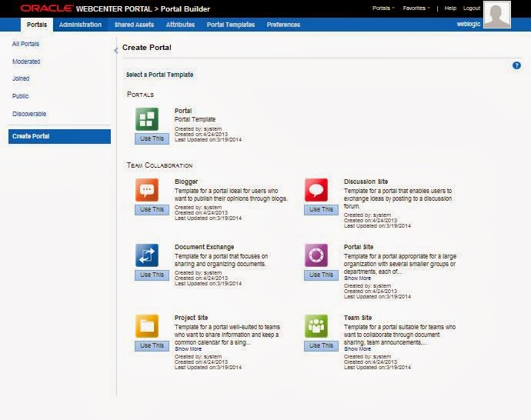Click the Blogger template title
The height and width of the screenshot is (420, 531).
tap(186, 182)
